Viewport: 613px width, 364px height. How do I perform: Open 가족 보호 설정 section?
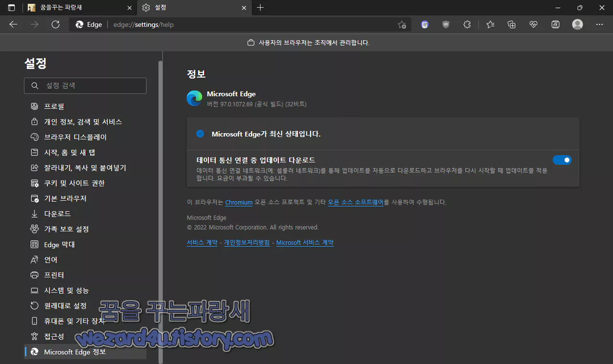(85, 229)
